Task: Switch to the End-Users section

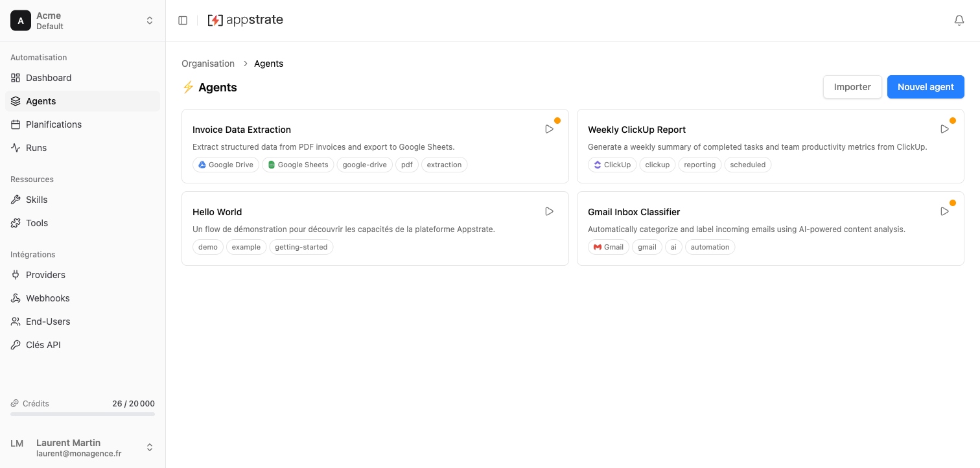Action: click(49, 321)
